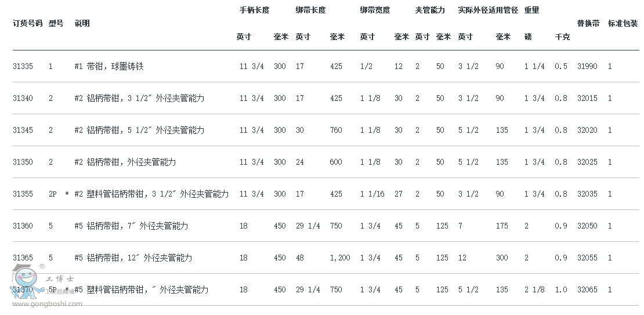Select order number 31360
Viewport: 644px width, 315px height.
[x=23, y=226]
